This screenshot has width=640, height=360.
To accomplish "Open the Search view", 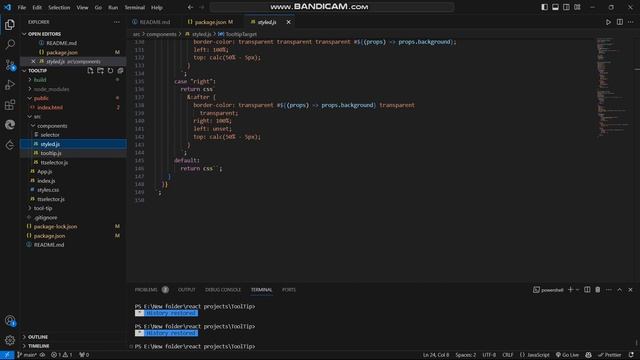I will coord(10,44).
